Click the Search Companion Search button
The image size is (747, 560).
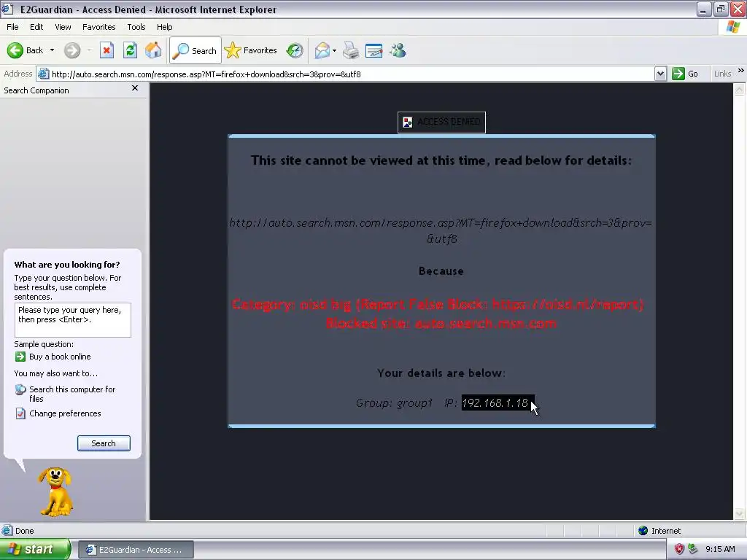104,443
